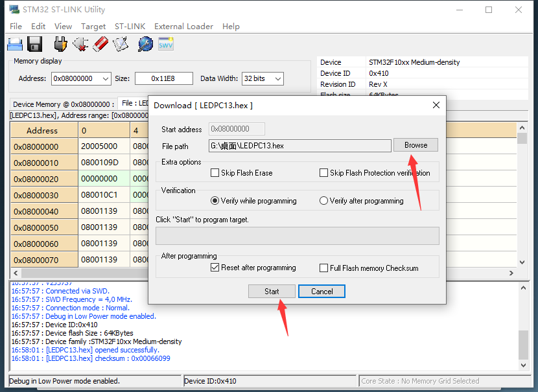538x392 pixels.
Task: Click the memory Size input field
Action: [163, 78]
